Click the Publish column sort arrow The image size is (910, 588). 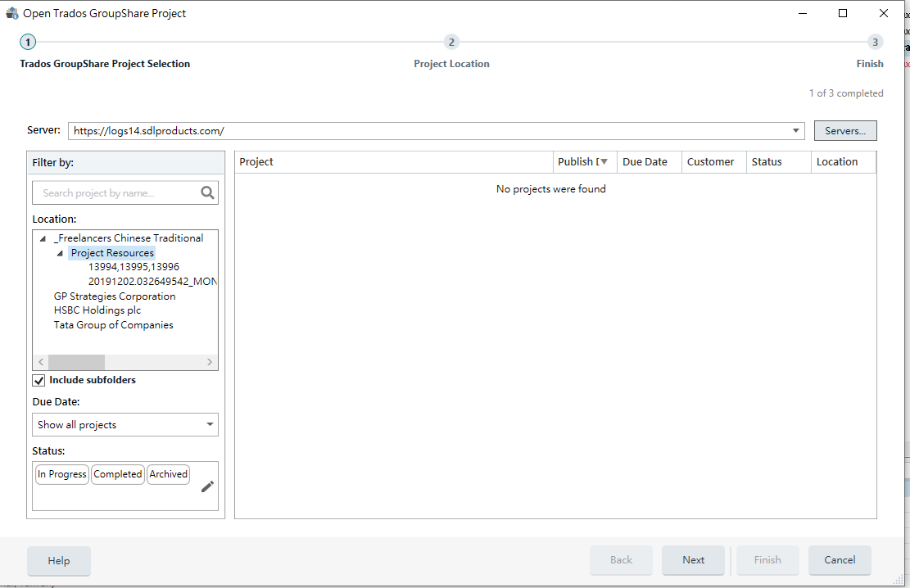click(x=604, y=162)
